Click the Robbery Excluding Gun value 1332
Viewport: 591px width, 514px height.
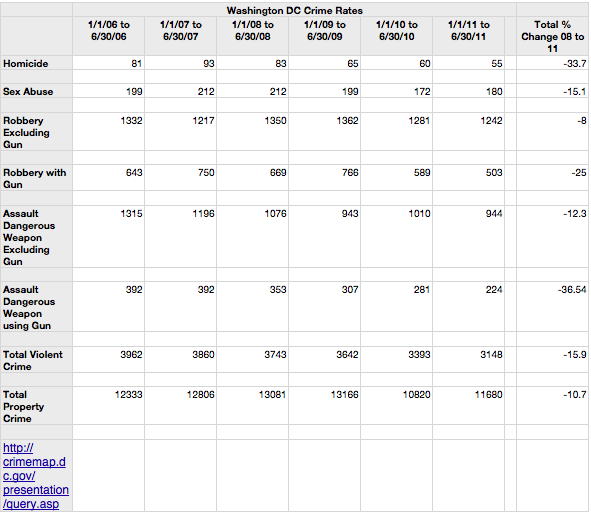pos(131,121)
